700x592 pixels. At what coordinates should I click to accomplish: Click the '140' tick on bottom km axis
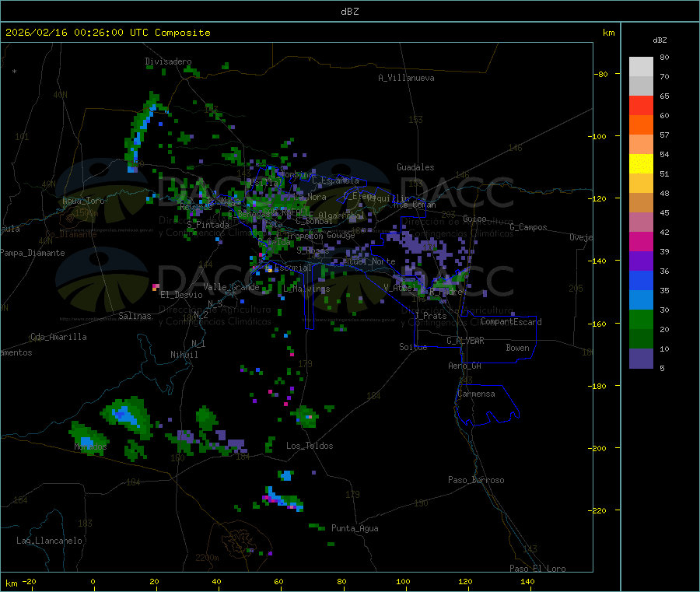[527, 581]
